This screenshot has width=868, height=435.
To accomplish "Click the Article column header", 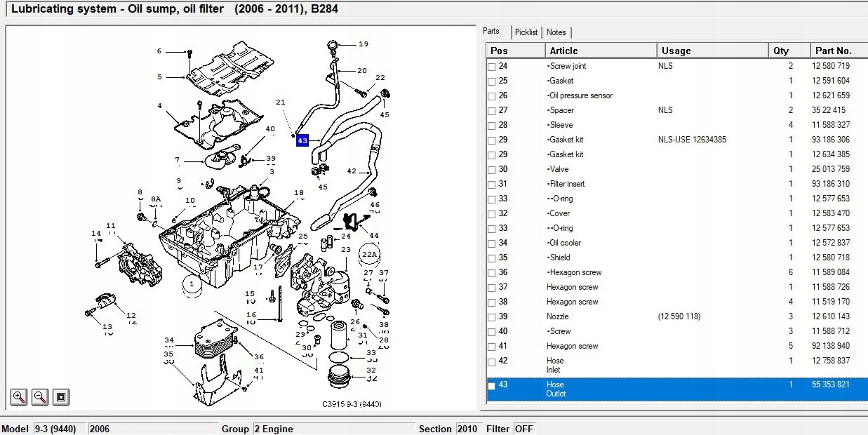I will (x=564, y=51).
